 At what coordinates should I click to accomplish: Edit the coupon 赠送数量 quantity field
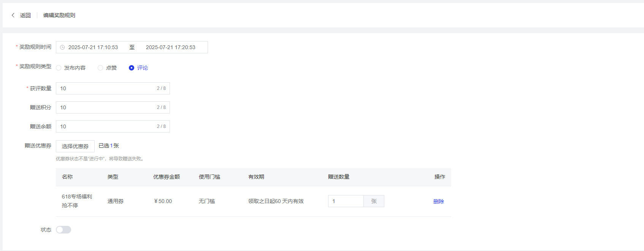346,201
